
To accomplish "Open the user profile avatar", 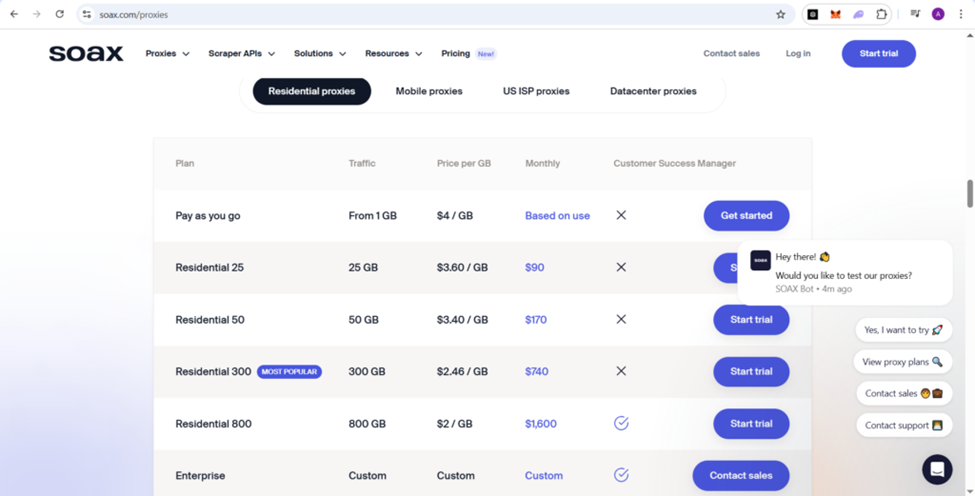I will click(938, 14).
